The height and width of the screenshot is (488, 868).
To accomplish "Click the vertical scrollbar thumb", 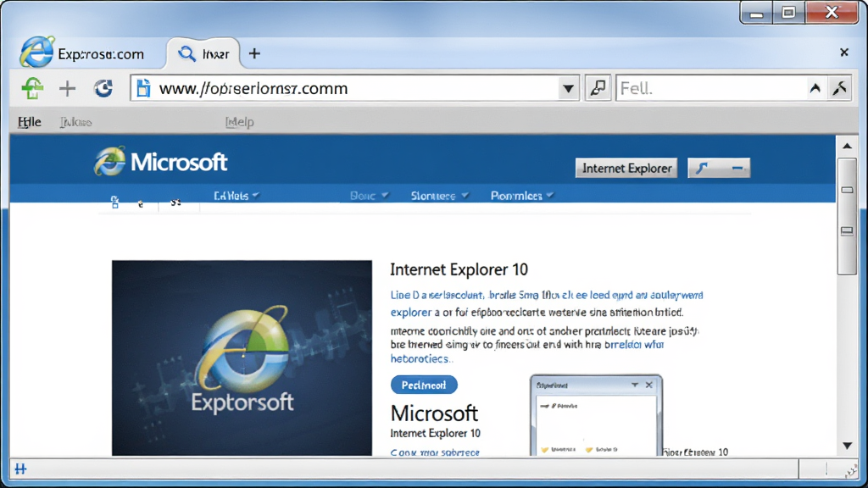I will click(x=847, y=216).
